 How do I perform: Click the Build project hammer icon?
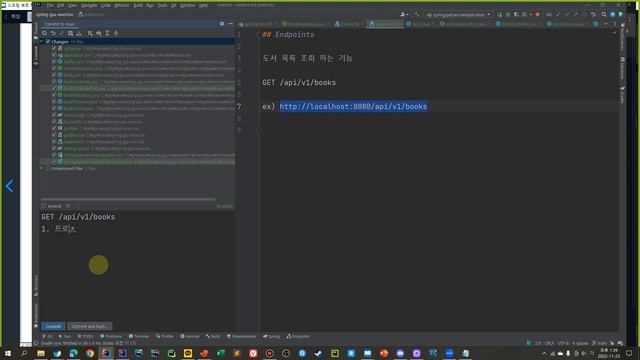417,14
